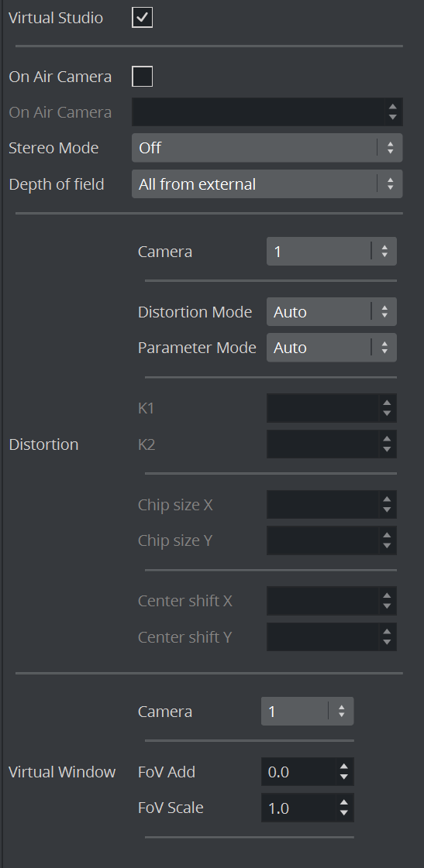424x868 pixels.
Task: Click the K2 down arrow
Action: pos(387,450)
